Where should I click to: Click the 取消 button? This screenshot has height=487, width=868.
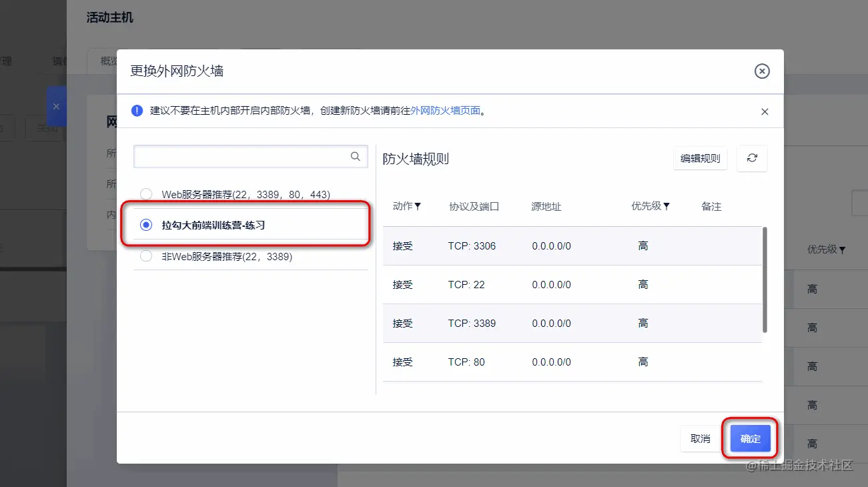pos(700,439)
